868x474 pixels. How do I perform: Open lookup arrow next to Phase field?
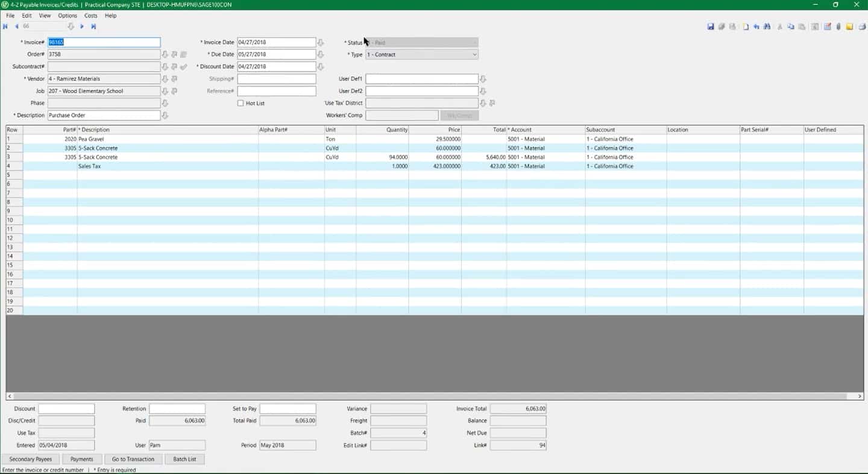point(165,103)
